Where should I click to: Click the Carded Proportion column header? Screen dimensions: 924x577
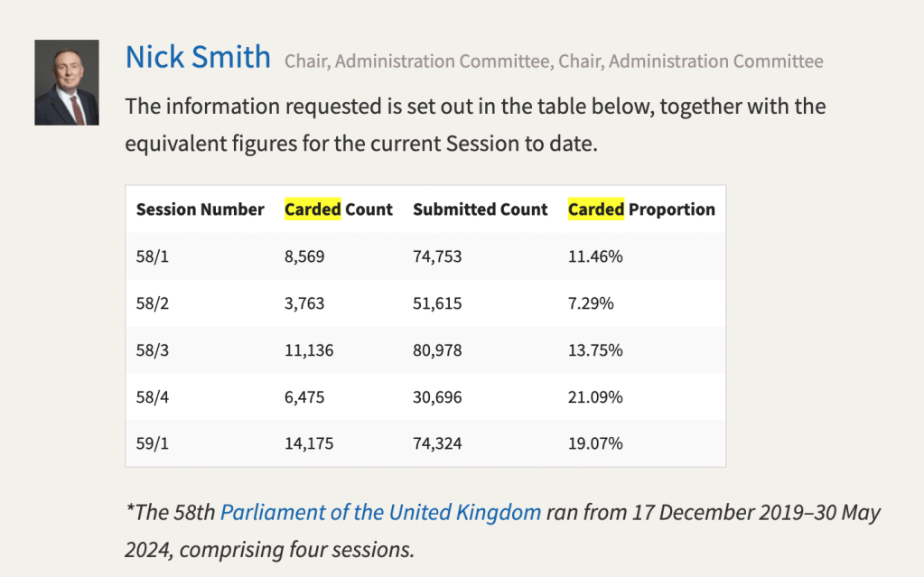click(x=641, y=209)
